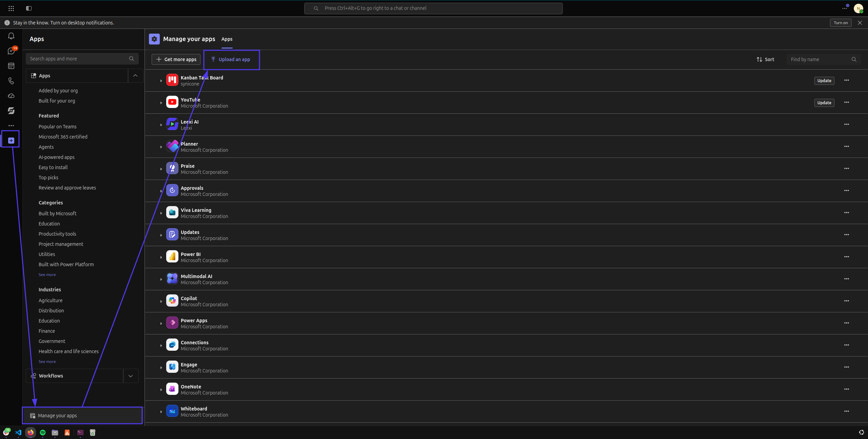Click the Approvals app icon
The height and width of the screenshot is (439, 868).
pyautogui.click(x=172, y=190)
